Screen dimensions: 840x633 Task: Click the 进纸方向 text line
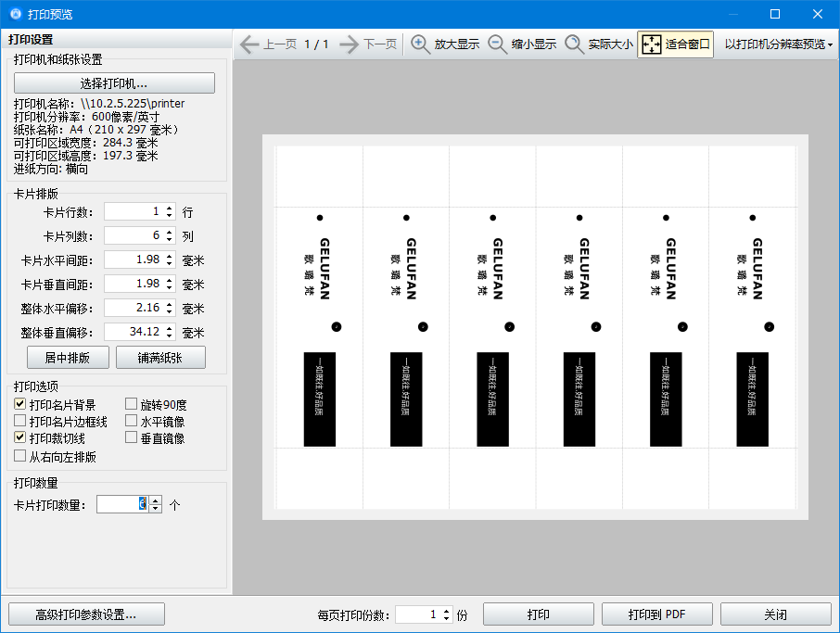[x=51, y=169]
